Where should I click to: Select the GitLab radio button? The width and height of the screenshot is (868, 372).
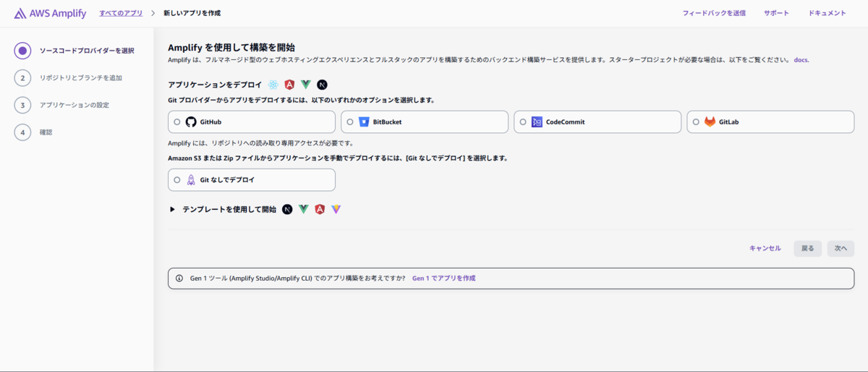pyautogui.click(x=696, y=122)
